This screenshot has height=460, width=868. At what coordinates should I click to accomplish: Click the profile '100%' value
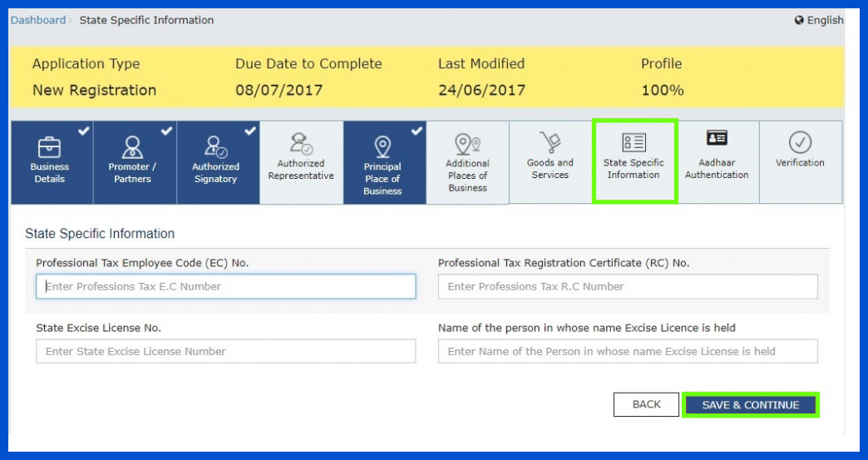click(x=663, y=90)
